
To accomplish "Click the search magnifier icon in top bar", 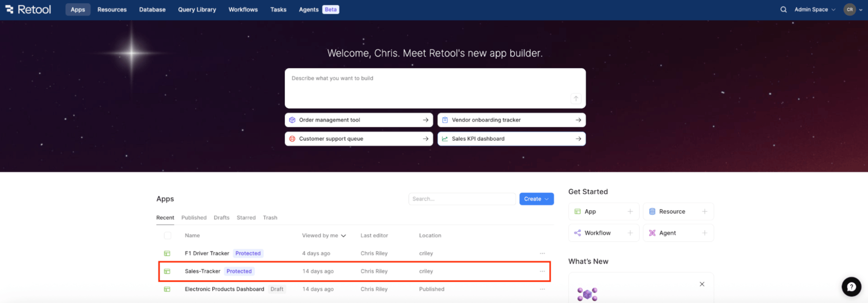I will 784,10.
